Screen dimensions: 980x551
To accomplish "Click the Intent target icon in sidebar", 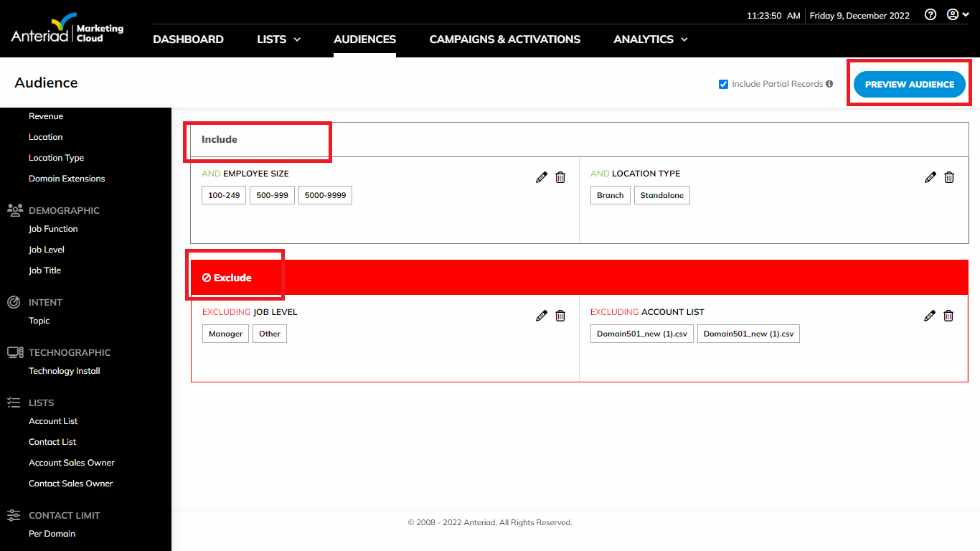I will 14,302.
